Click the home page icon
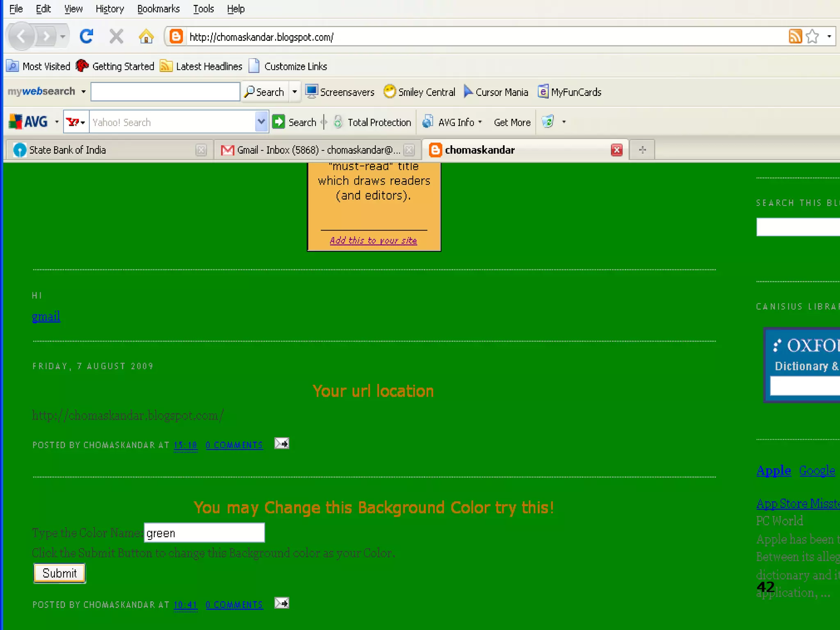 (146, 37)
